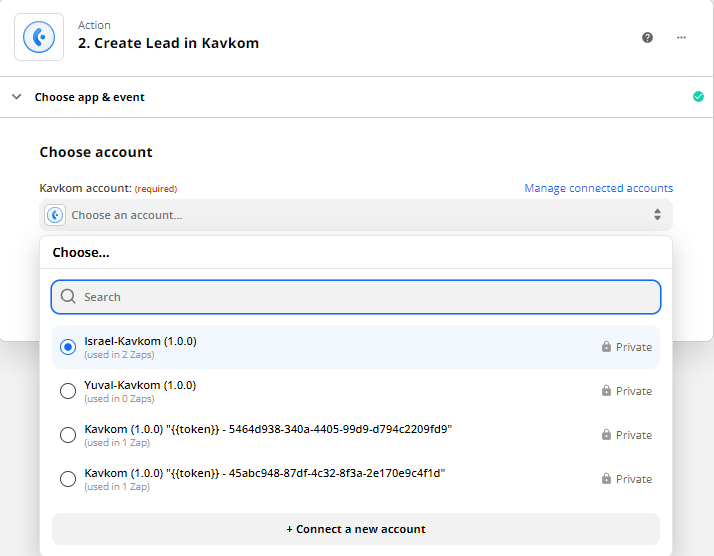The width and height of the screenshot is (714, 556).
Task: Select the Israel-Kavkom radio button
Action: [x=68, y=347]
